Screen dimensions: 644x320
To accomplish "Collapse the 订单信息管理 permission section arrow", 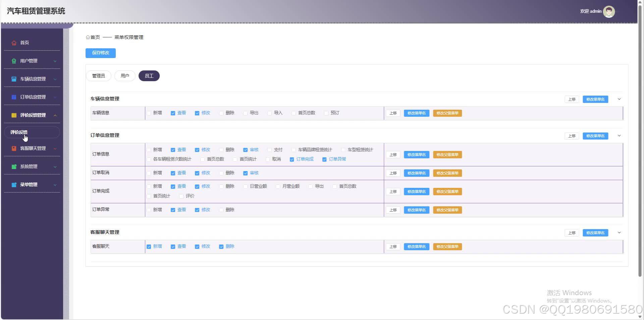I will [619, 136].
